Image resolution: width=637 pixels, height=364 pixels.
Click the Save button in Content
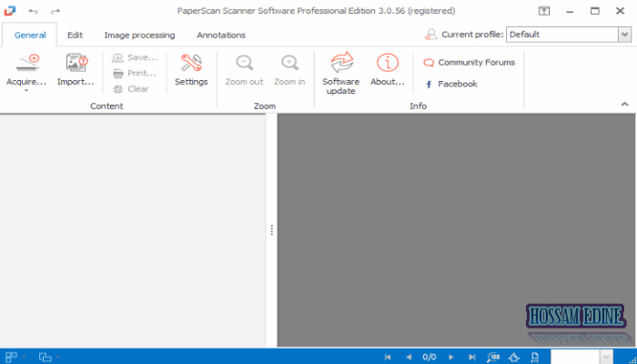point(135,57)
